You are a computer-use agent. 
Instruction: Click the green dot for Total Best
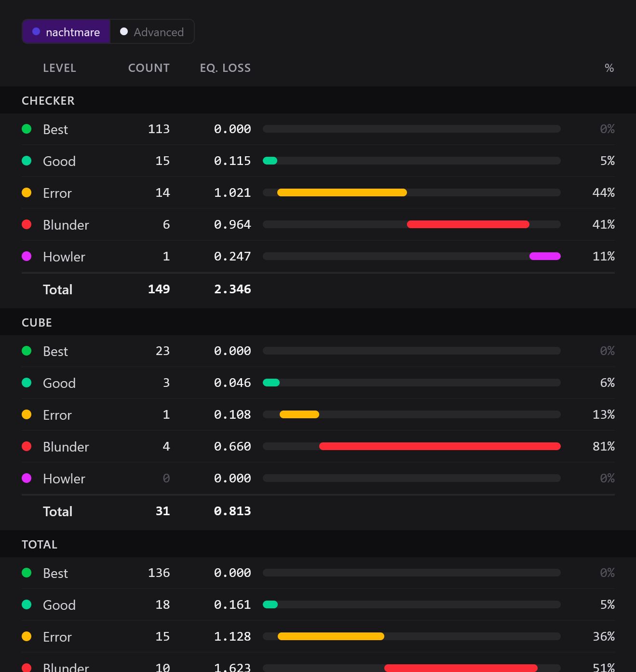(27, 573)
